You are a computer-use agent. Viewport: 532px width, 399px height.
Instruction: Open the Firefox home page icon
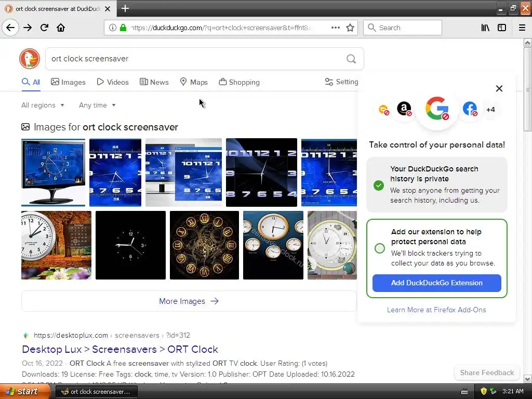[61, 28]
